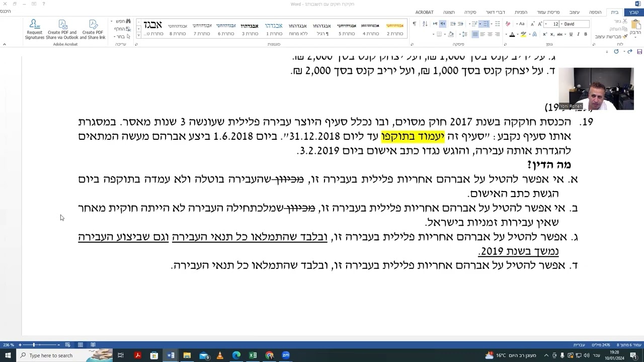The width and height of the screenshot is (644, 362).
Task: Click the Yoni Ronen webcam video thumbnail
Action: (596, 89)
